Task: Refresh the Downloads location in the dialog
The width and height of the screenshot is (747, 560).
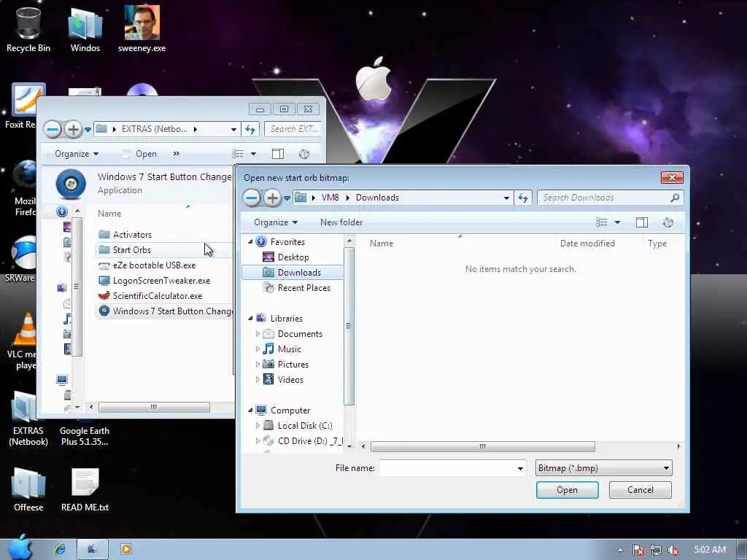Action: tap(523, 198)
